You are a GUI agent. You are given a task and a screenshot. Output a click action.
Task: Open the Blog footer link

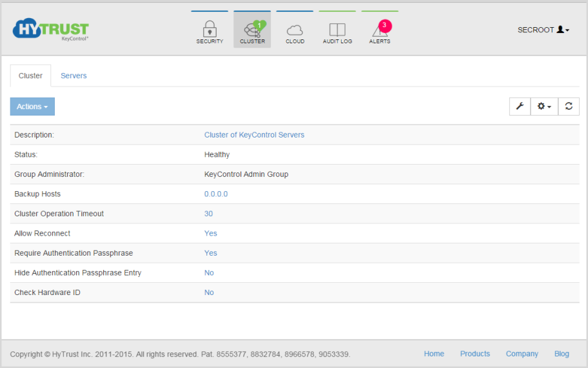tap(562, 354)
